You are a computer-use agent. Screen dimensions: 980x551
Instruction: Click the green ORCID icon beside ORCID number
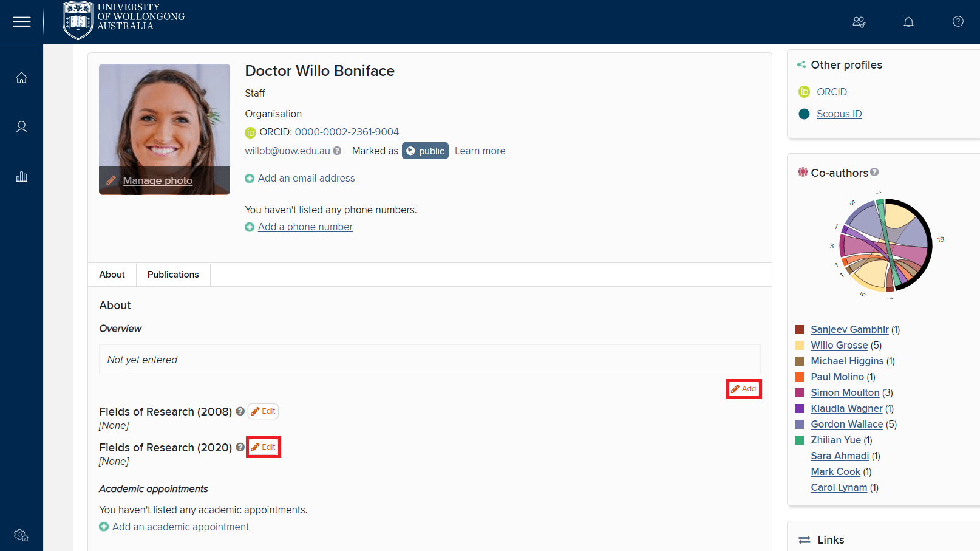250,132
